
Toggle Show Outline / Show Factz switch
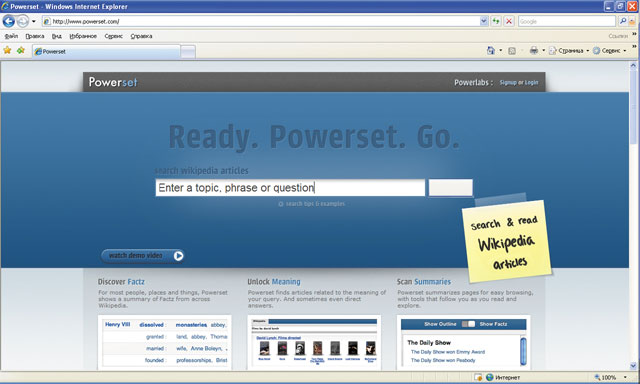pos(468,324)
